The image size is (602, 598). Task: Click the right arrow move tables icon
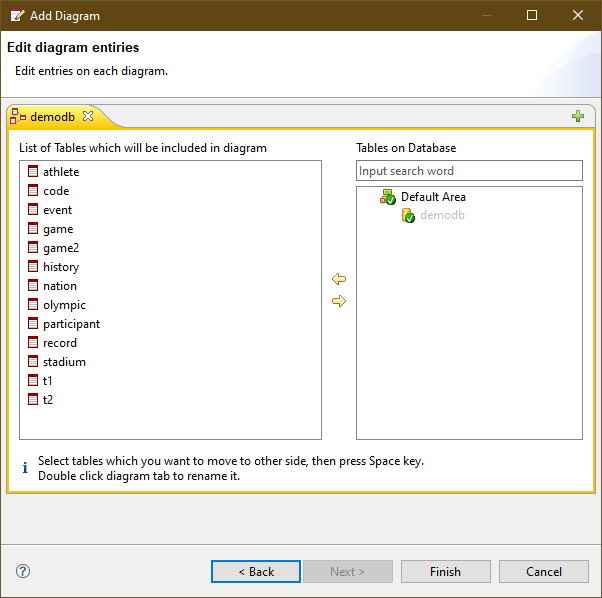pyautogui.click(x=339, y=301)
